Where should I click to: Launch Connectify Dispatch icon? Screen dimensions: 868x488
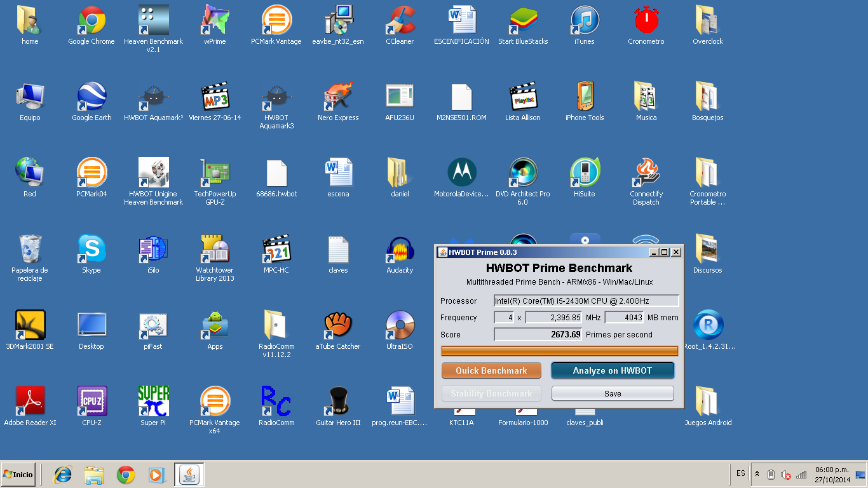(646, 181)
